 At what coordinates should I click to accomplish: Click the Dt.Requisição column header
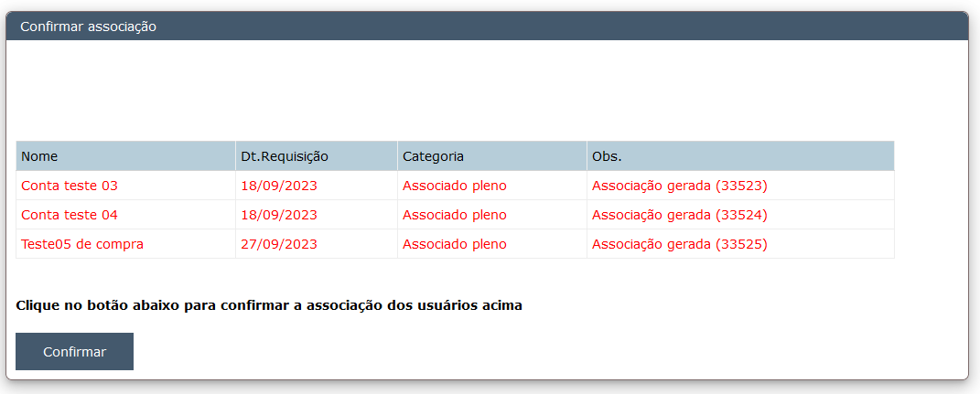click(x=285, y=156)
